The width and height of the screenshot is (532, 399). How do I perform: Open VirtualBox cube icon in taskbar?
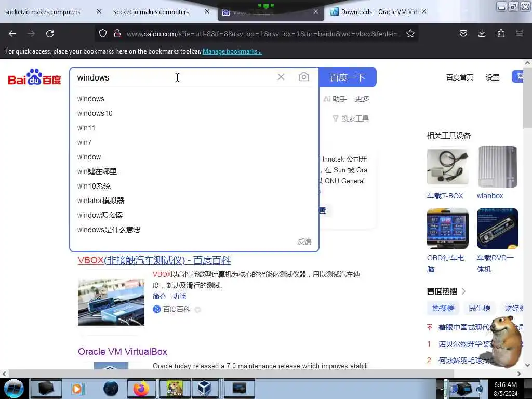[205, 389]
